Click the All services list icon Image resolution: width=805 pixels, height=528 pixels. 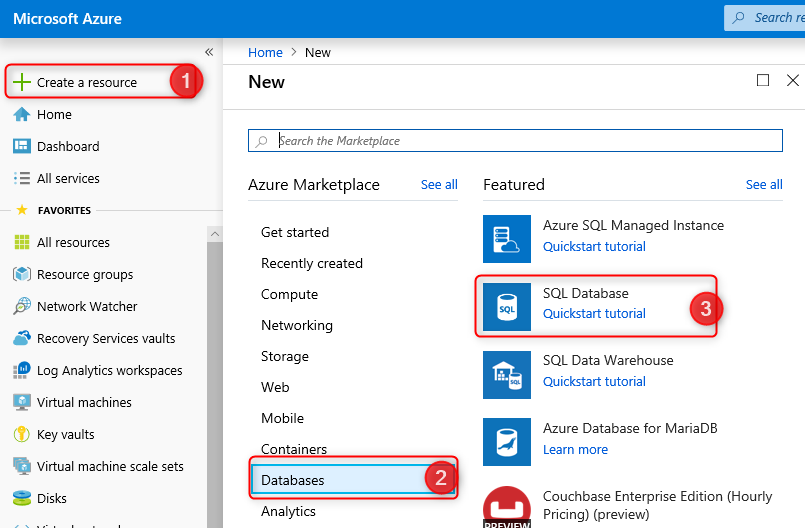coord(22,178)
